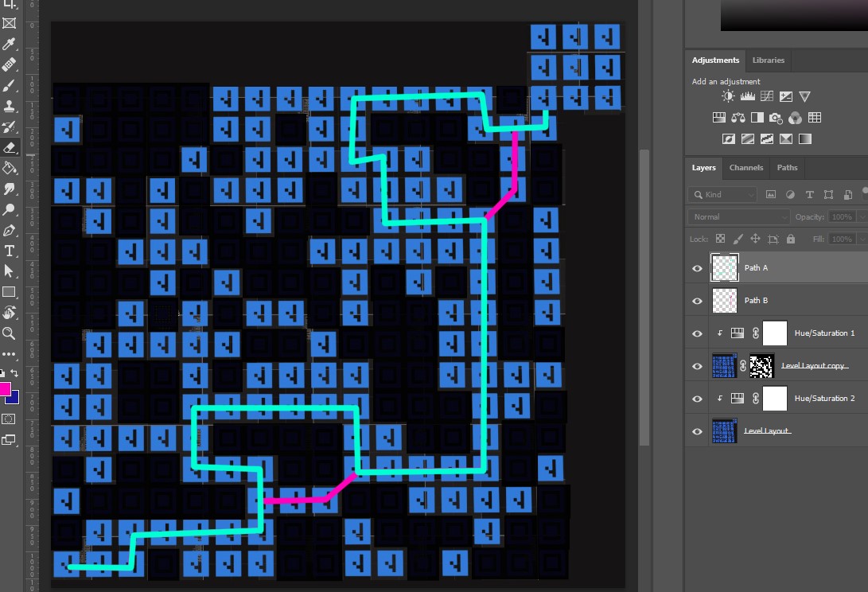Add a Levels adjustment
Image resolution: width=868 pixels, height=592 pixels.
tap(747, 96)
